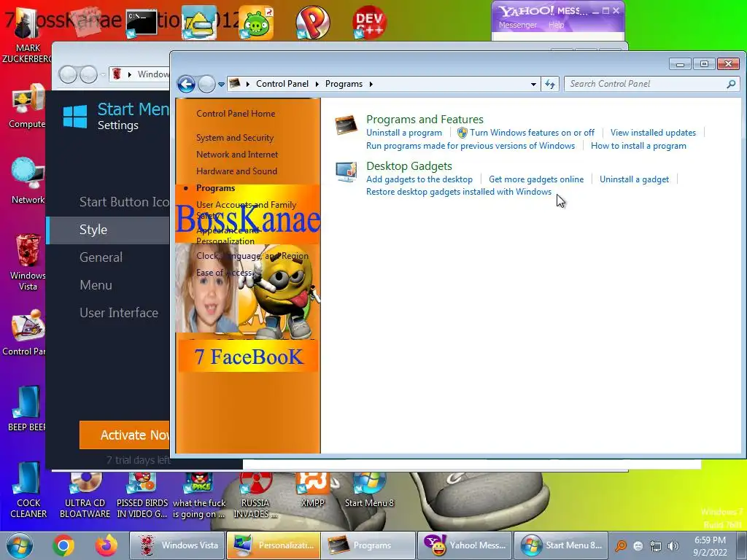Switch to Start Menu 8 taskbar button
747x560 pixels.
(x=561, y=545)
